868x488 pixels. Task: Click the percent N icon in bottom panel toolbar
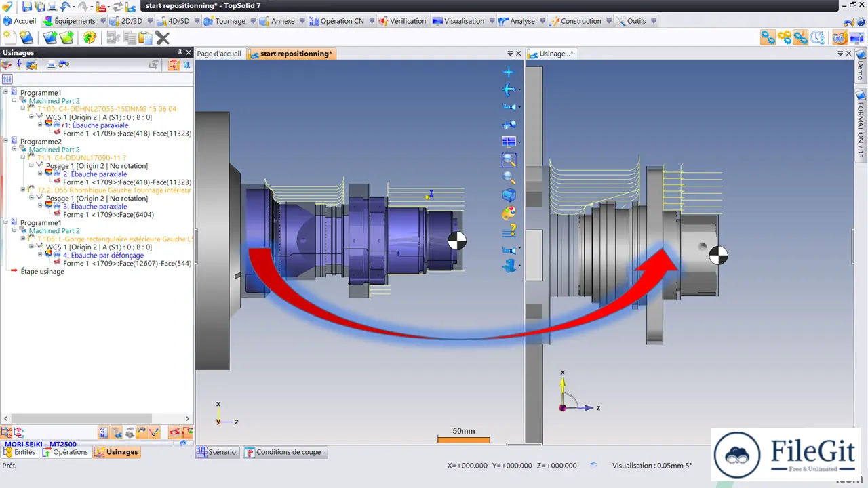point(103,432)
